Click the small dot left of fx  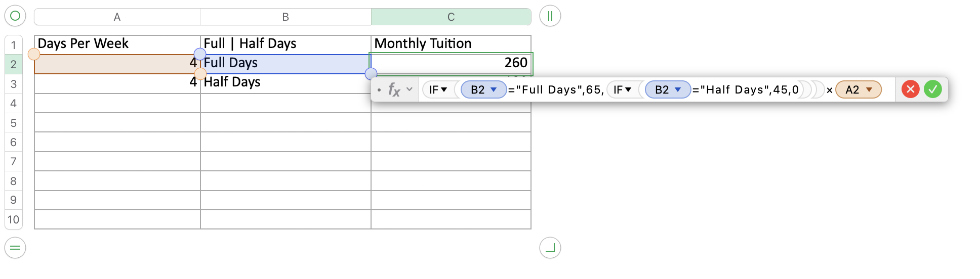(x=379, y=90)
